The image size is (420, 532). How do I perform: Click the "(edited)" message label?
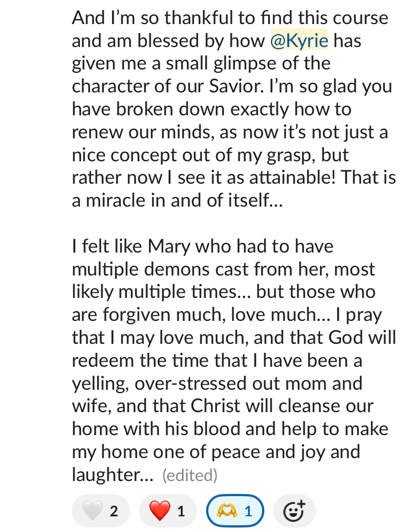coord(189,475)
